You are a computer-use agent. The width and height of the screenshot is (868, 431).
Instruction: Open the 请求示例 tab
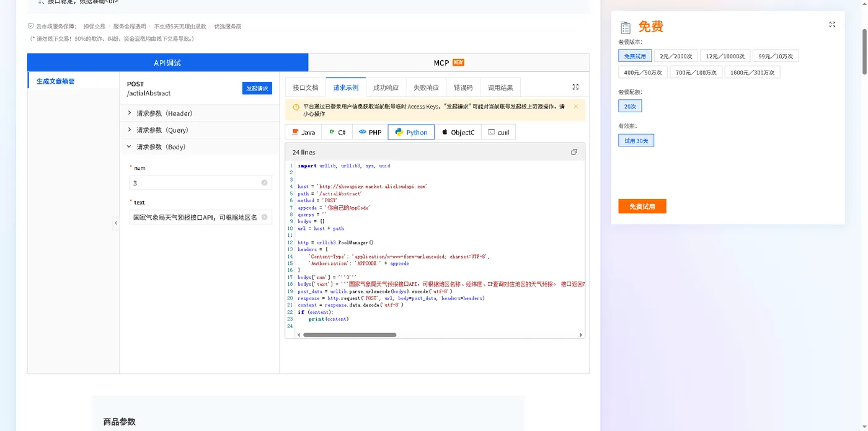point(346,87)
